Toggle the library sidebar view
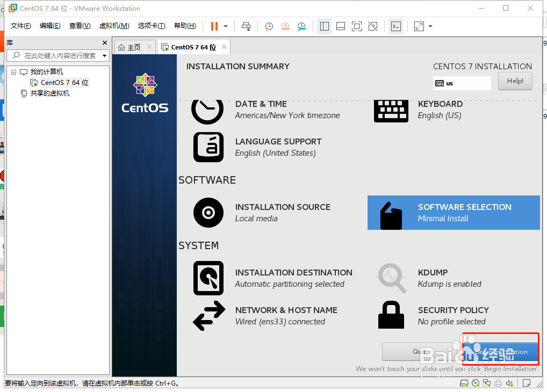Image resolution: width=547 pixels, height=392 pixels. click(x=325, y=26)
